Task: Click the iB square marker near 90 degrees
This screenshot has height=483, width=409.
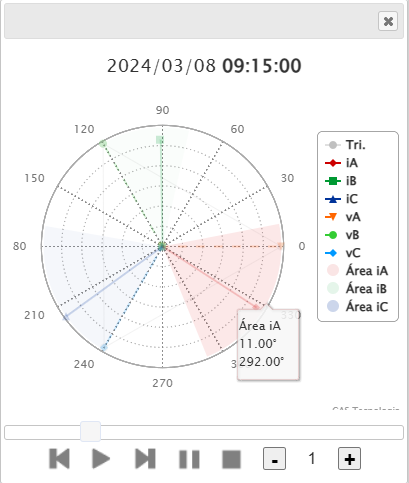Action: point(160,140)
